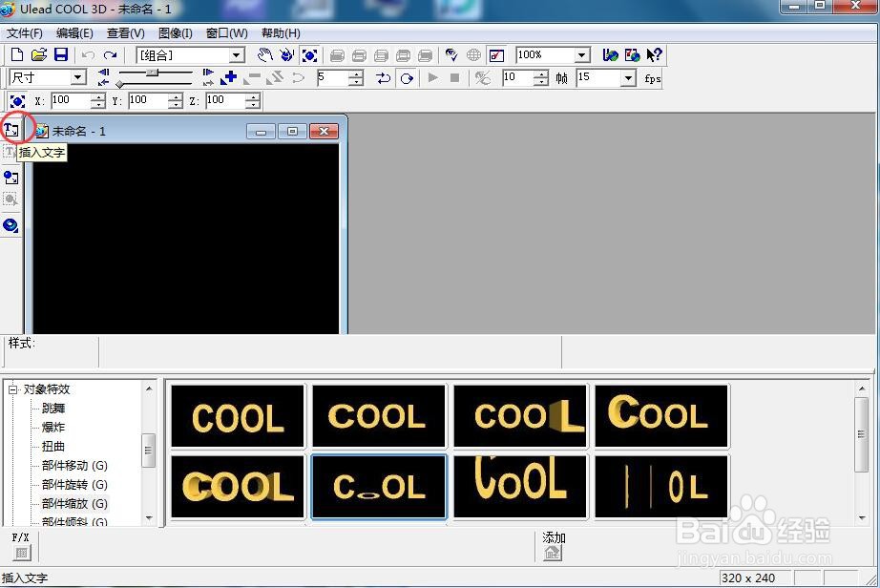Select 部件旋转 (G) in the tree

pos(74,485)
